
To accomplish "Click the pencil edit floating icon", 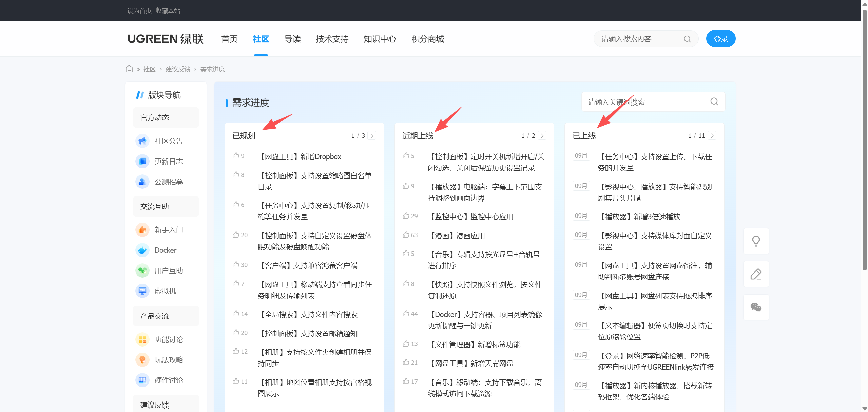I will click(756, 274).
